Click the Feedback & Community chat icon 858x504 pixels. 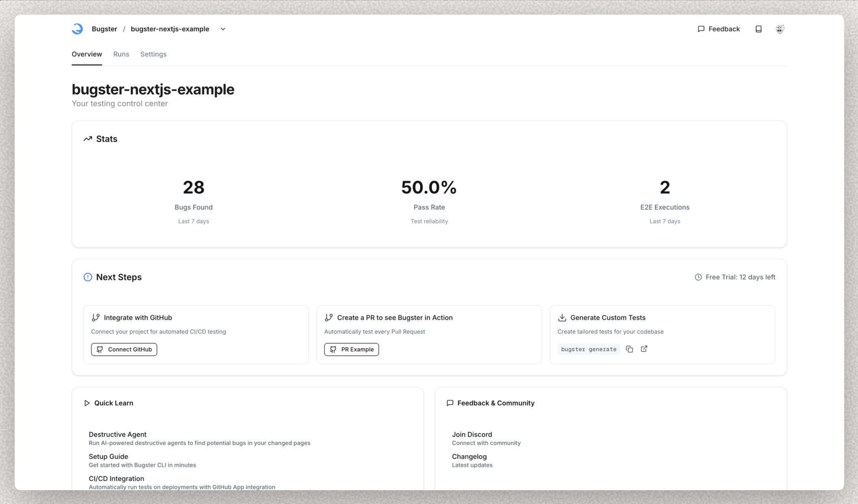[450, 403]
